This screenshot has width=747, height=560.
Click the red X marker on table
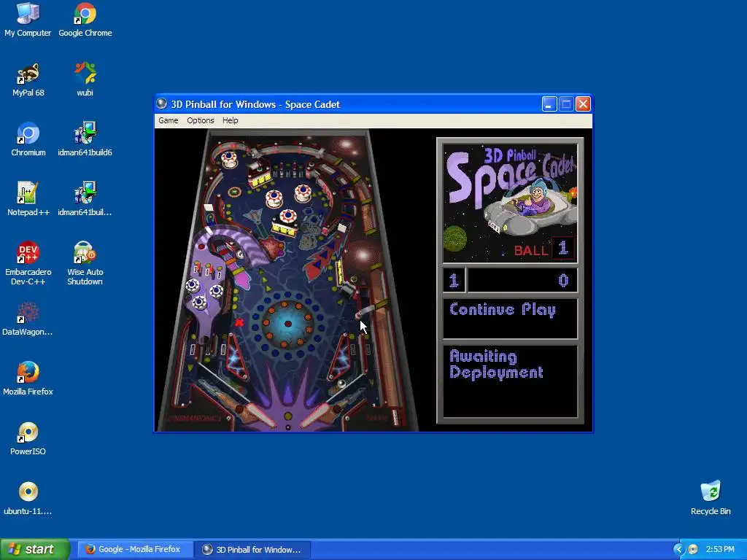(x=239, y=322)
